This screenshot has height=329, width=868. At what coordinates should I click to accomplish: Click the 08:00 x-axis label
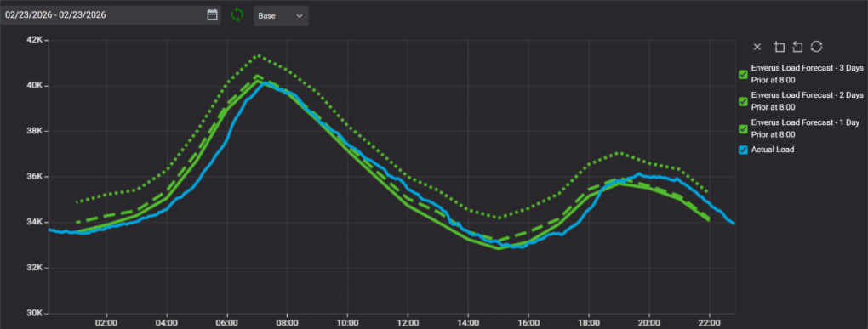point(288,322)
